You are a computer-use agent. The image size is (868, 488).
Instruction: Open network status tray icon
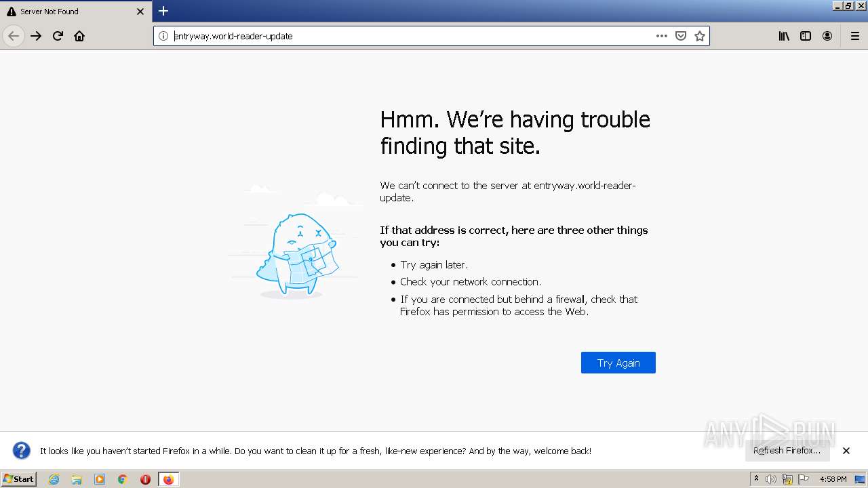(787, 479)
